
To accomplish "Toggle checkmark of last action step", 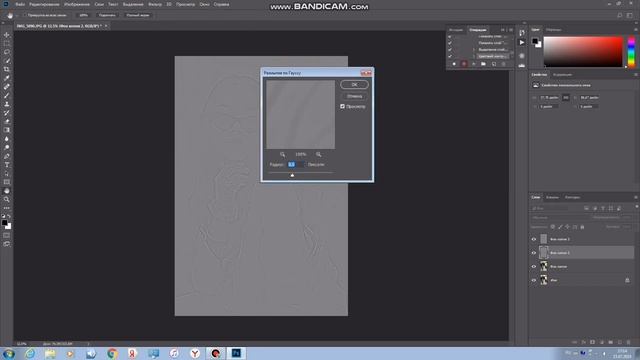I will 450,56.
